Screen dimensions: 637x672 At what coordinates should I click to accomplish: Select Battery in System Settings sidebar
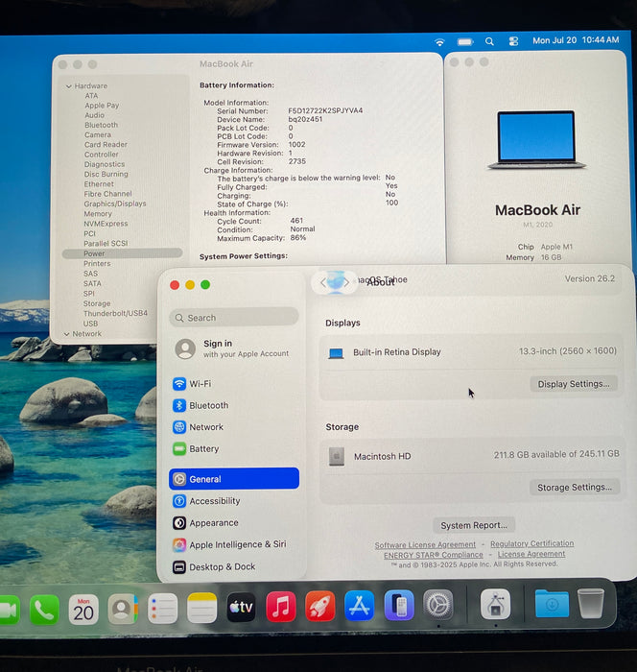tap(234, 449)
